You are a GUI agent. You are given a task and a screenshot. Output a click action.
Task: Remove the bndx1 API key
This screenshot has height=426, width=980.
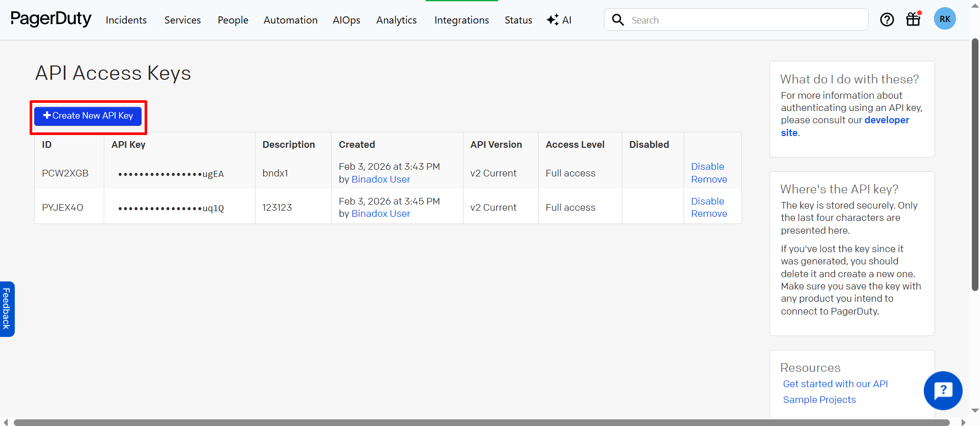pos(709,180)
